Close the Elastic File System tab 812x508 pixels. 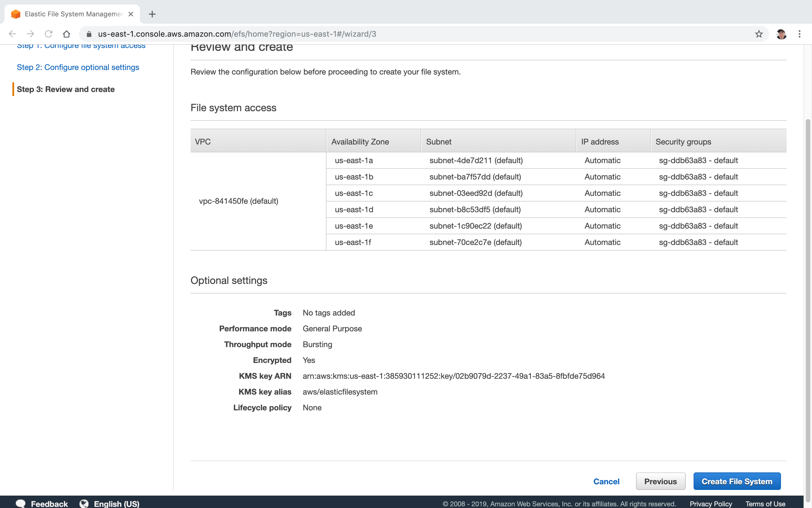pyautogui.click(x=131, y=14)
